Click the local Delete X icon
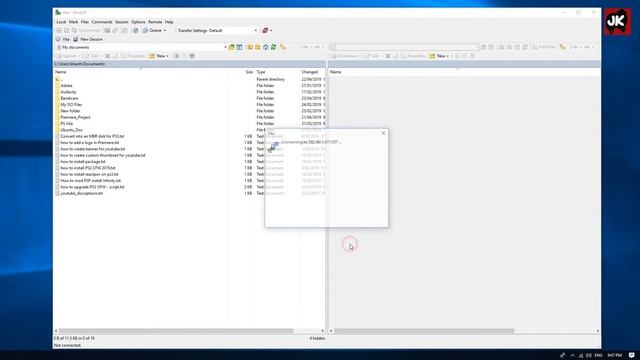The height and width of the screenshot is (360, 640). [108, 56]
